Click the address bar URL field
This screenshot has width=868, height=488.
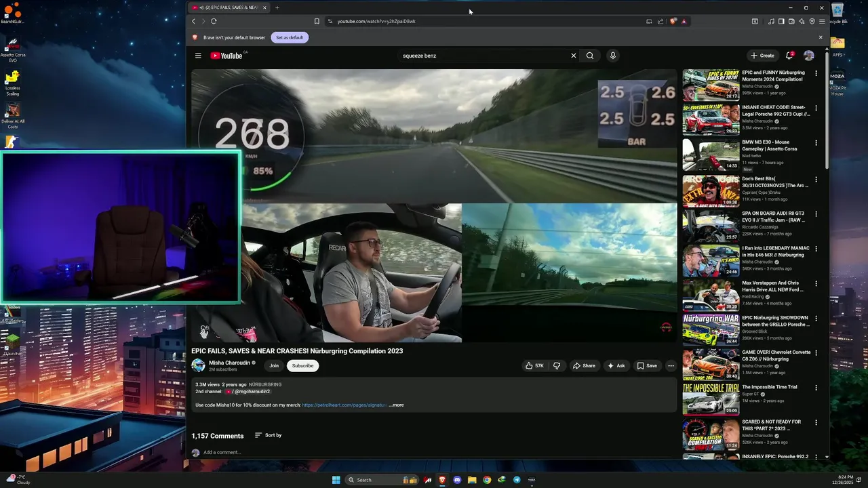[485, 21]
